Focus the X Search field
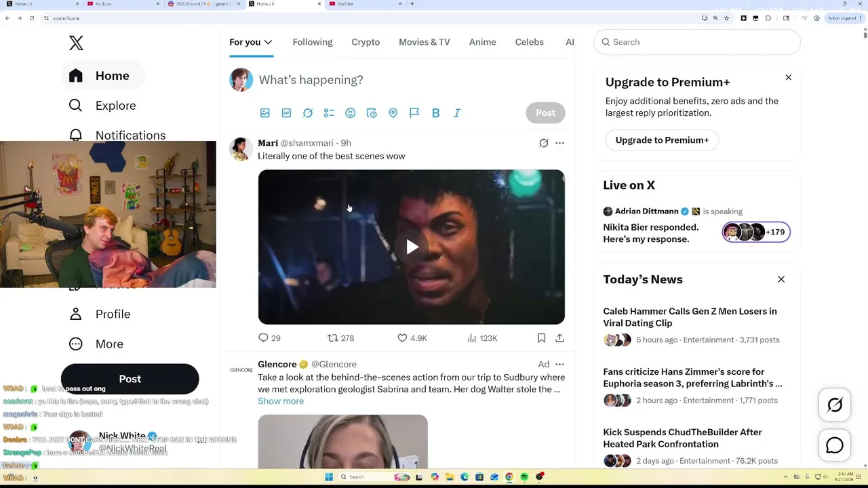868x488 pixels. (697, 42)
